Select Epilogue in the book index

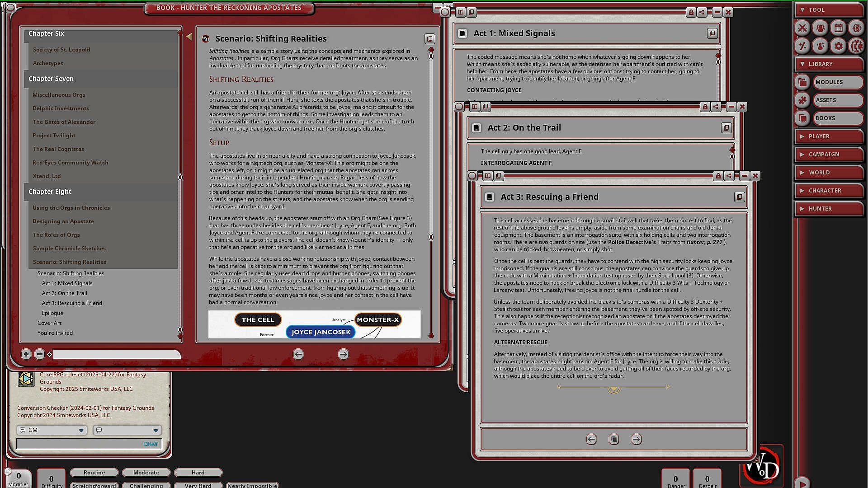point(52,313)
